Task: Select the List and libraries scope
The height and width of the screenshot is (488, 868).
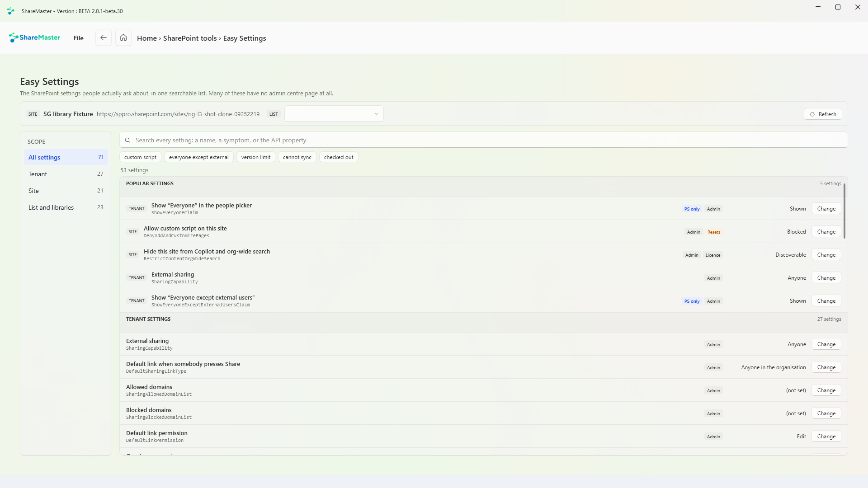Action: click(x=66, y=207)
